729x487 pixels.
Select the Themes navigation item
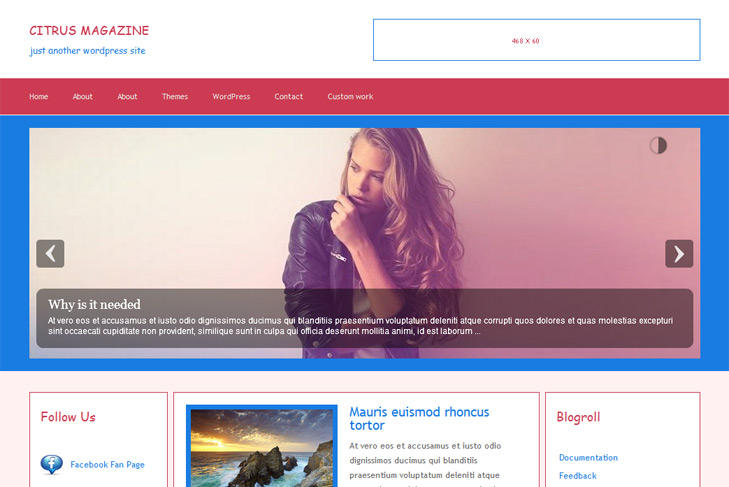(x=175, y=96)
